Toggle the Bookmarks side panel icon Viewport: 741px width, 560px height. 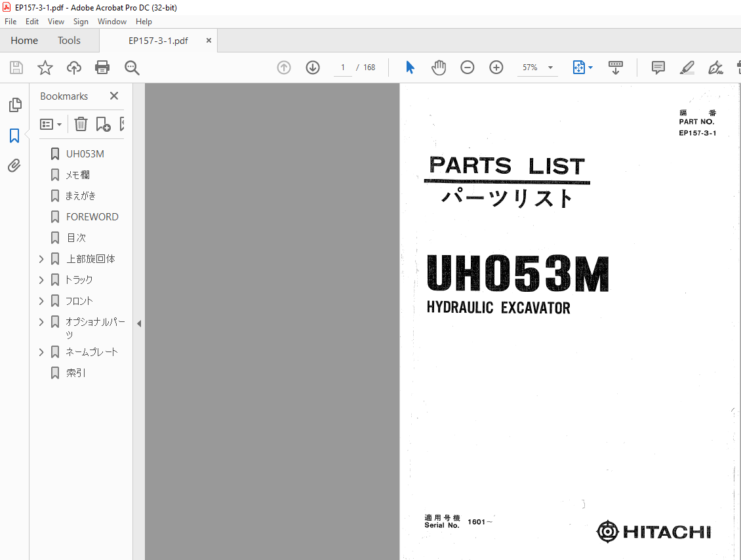(x=14, y=136)
